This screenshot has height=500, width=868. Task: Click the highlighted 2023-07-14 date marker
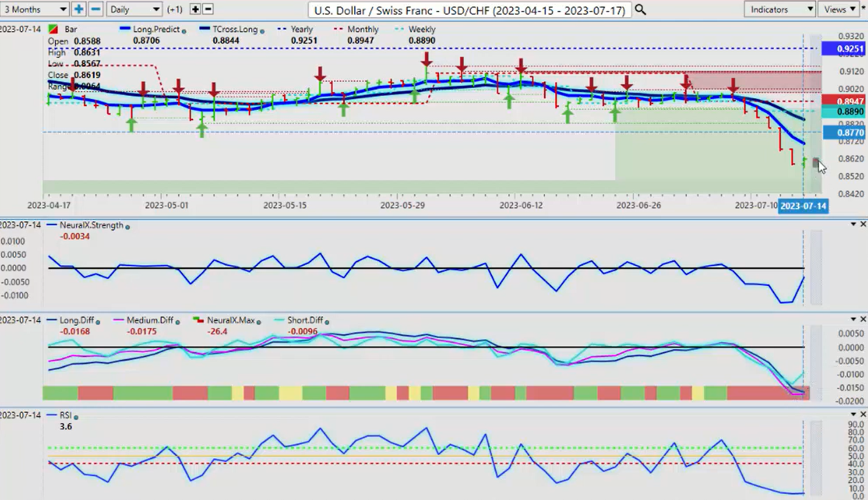pos(803,206)
